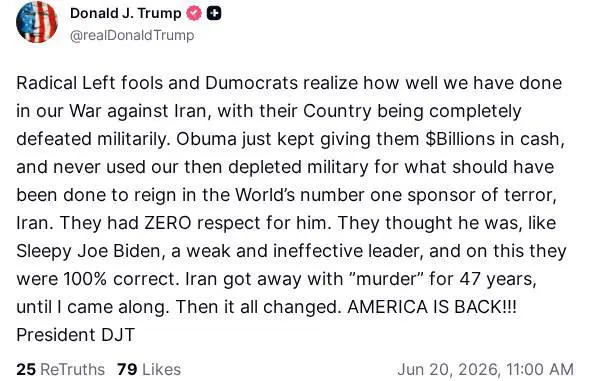590x381 pixels.
Task: Click the black plus badge icon
Action: pyautogui.click(x=214, y=14)
